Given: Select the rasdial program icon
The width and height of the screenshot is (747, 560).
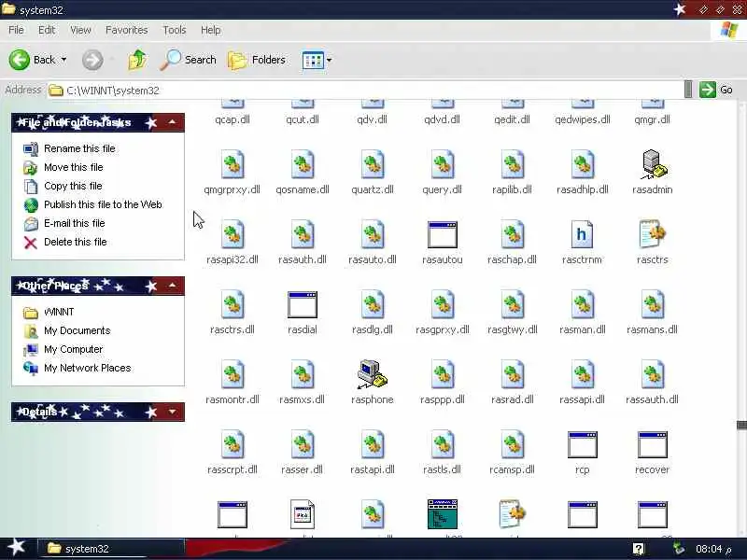Looking at the screenshot, I should [302, 304].
